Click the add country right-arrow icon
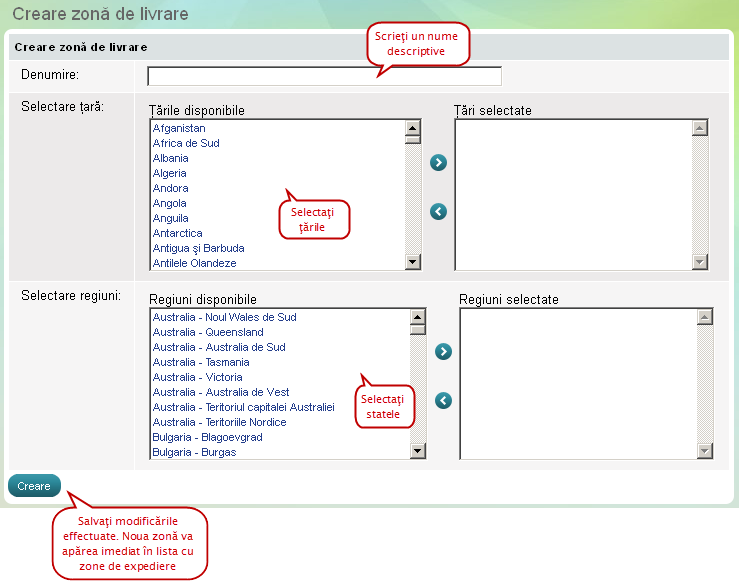739x583 pixels. [x=437, y=163]
